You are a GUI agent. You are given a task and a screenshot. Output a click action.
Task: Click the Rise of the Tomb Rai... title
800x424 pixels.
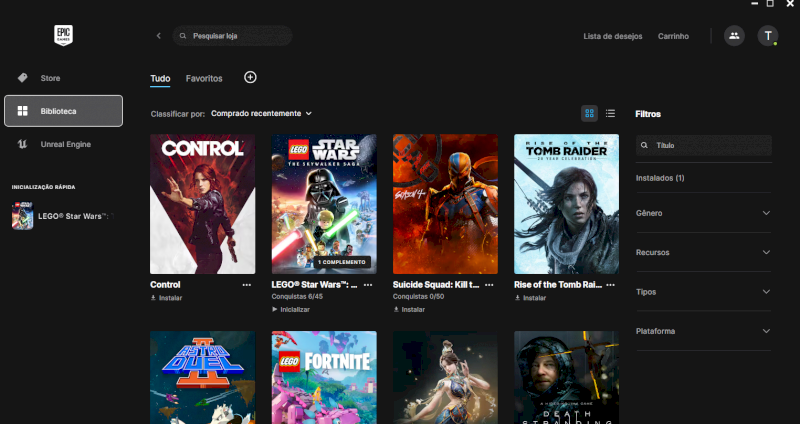click(x=558, y=285)
